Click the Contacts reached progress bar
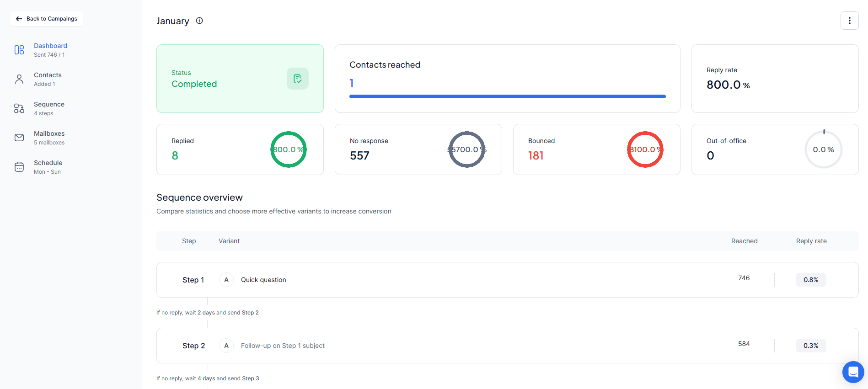Image resolution: width=868 pixels, height=389 pixels. click(507, 96)
